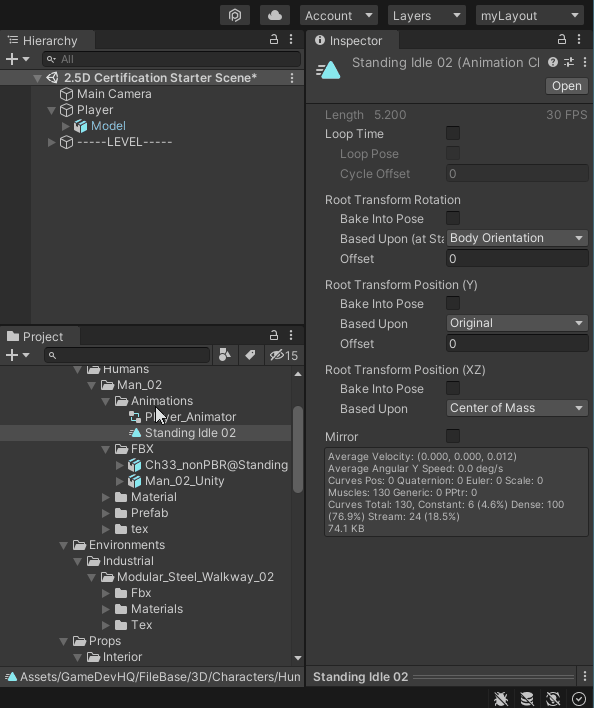Select Standing Idle 02 animation clip
The width and height of the screenshot is (594, 708).
click(x=182, y=433)
